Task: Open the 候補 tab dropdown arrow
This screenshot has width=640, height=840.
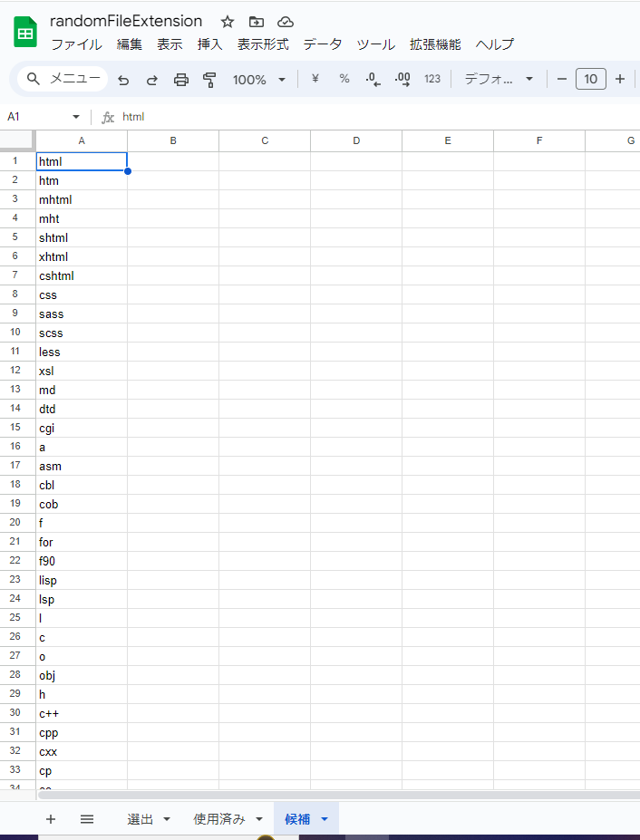Action: click(x=325, y=819)
